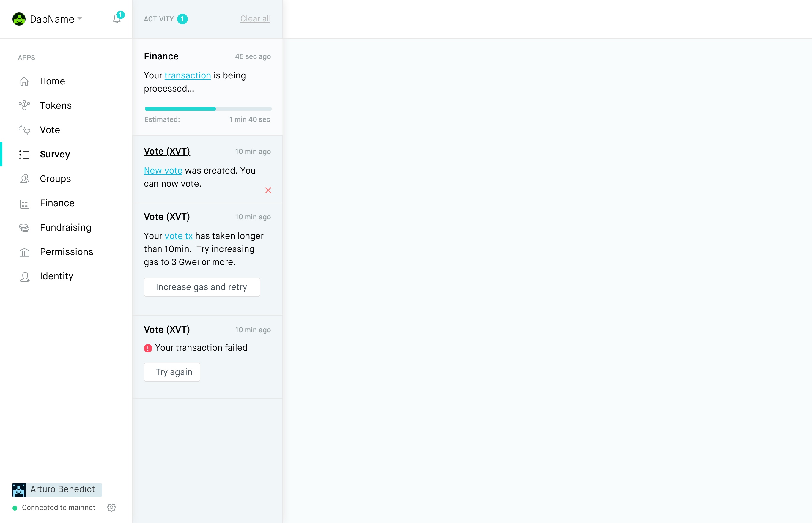This screenshot has width=812, height=523.
Task: Click the Survey list icon
Action: pyautogui.click(x=24, y=155)
